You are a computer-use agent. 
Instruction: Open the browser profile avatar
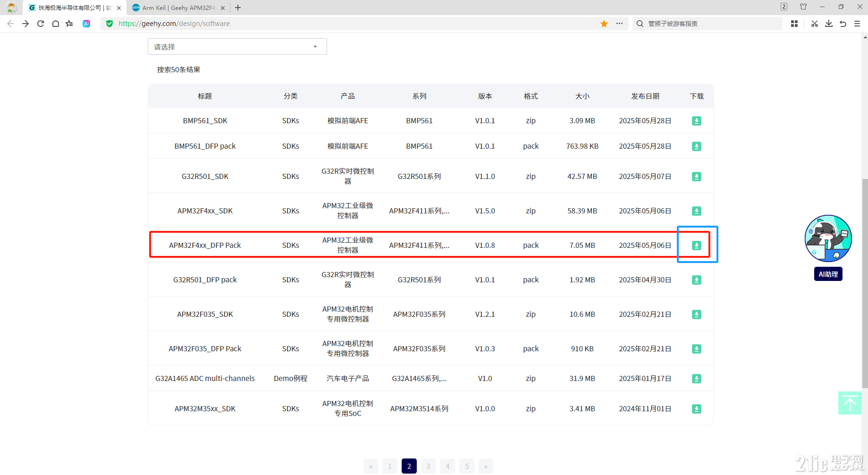[x=11, y=8]
